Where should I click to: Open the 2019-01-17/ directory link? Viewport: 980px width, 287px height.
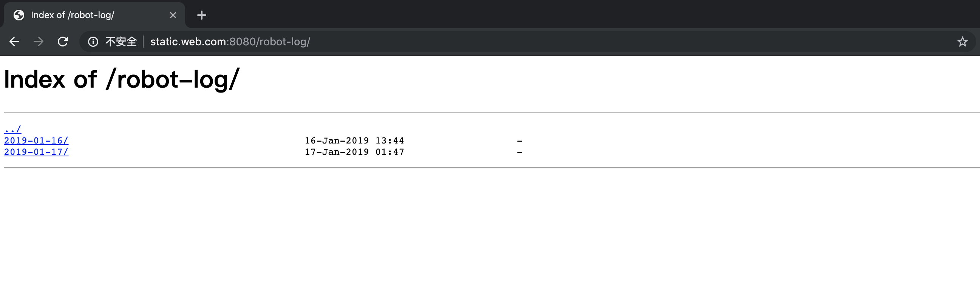click(x=36, y=152)
